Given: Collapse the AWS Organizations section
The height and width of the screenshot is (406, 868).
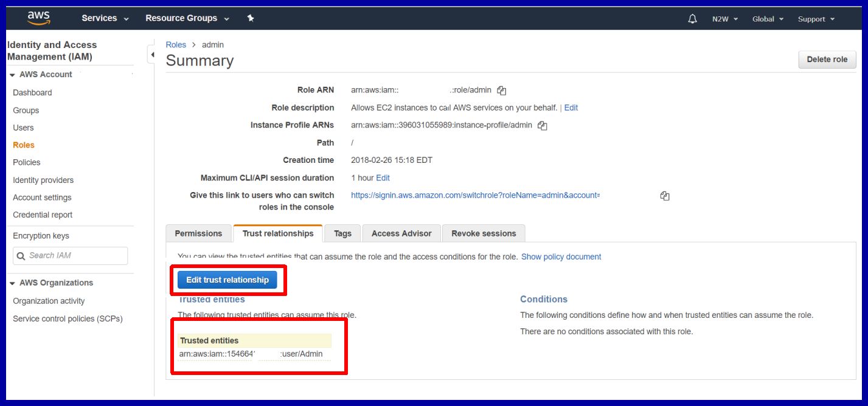Looking at the screenshot, I should tap(12, 283).
